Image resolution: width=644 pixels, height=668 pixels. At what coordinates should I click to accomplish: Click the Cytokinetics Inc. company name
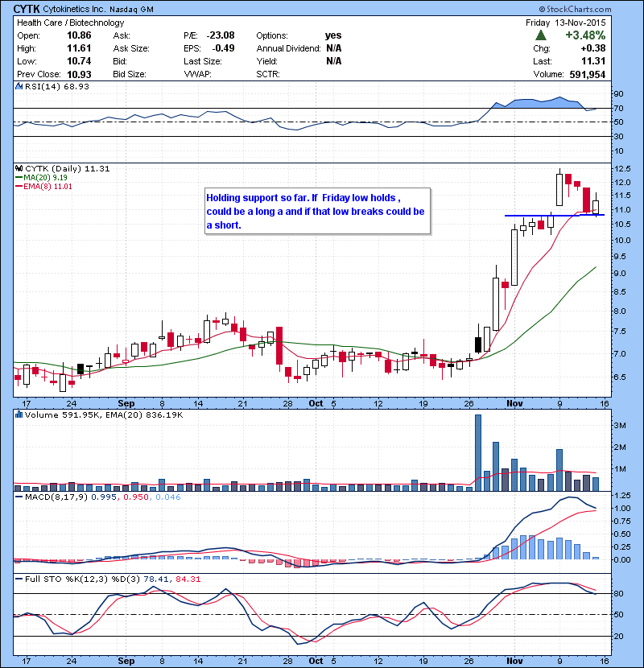point(74,9)
